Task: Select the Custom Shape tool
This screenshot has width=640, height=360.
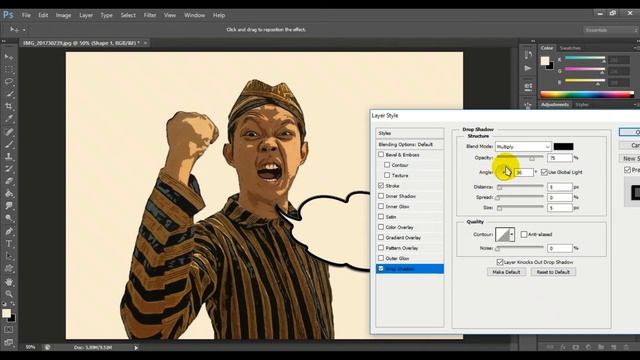Action: pos(9,269)
